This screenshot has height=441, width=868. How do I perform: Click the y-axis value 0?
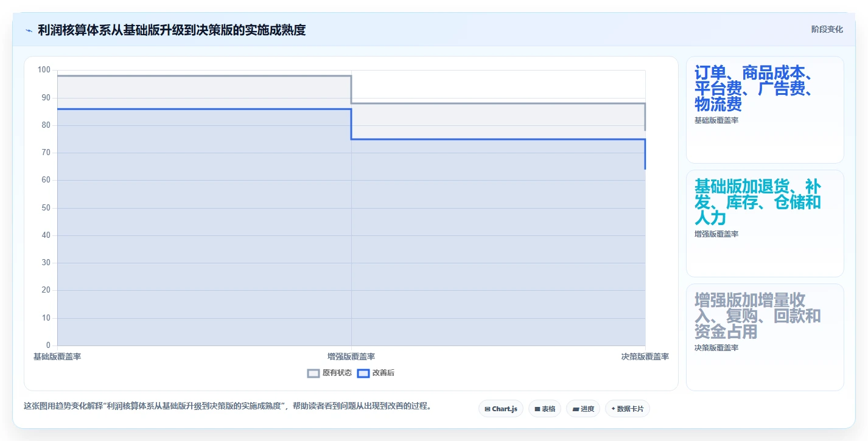tap(48, 346)
